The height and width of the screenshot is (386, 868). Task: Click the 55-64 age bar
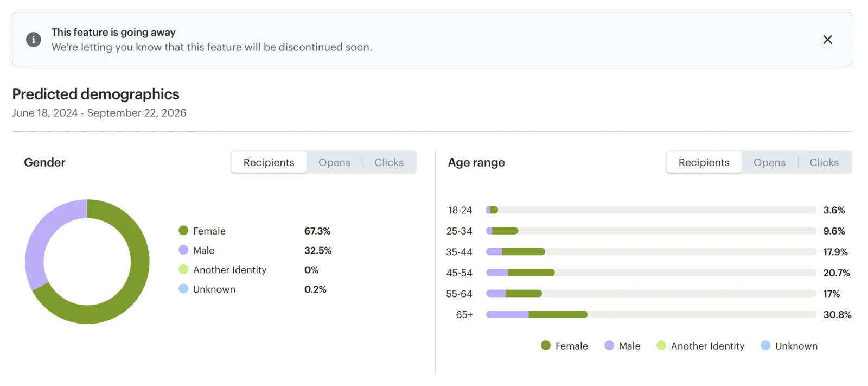[651, 293]
